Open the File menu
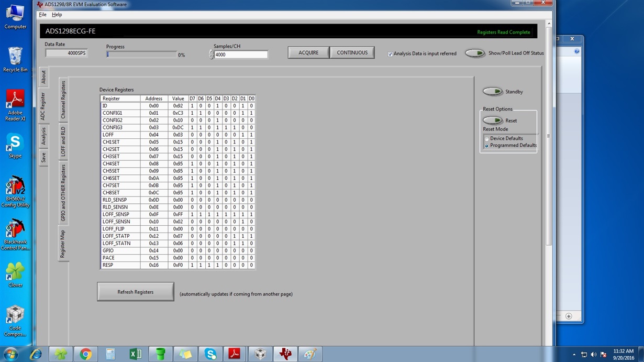644x362 pixels. (x=43, y=15)
